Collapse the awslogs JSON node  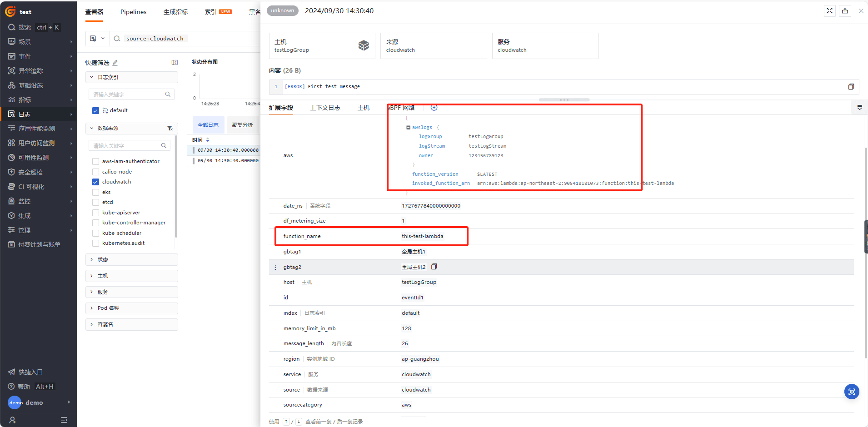[408, 128]
